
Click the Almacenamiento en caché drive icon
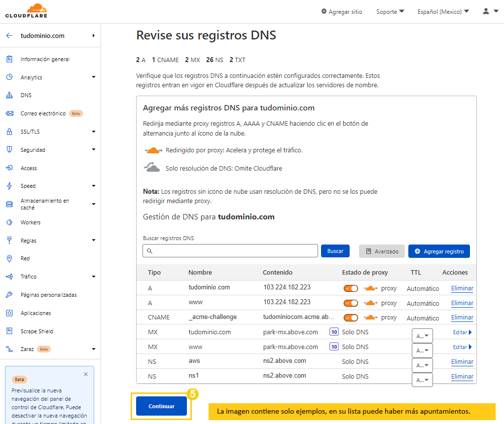pos(10,204)
